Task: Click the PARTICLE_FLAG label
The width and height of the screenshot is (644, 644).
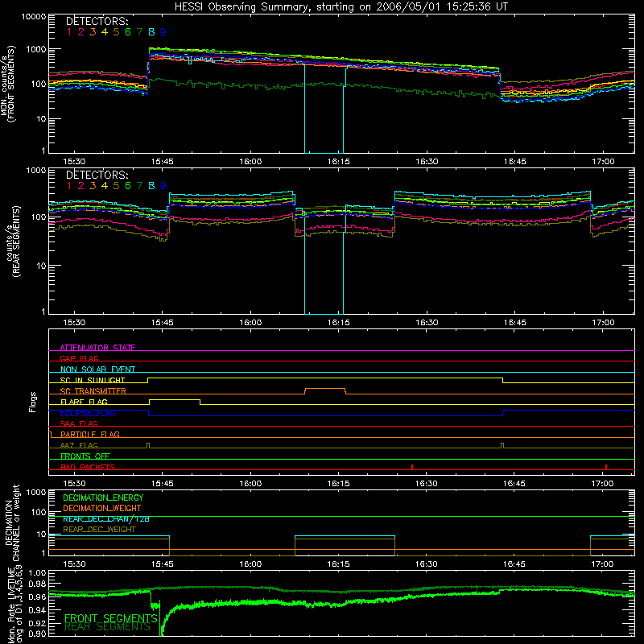Action: click(x=90, y=434)
